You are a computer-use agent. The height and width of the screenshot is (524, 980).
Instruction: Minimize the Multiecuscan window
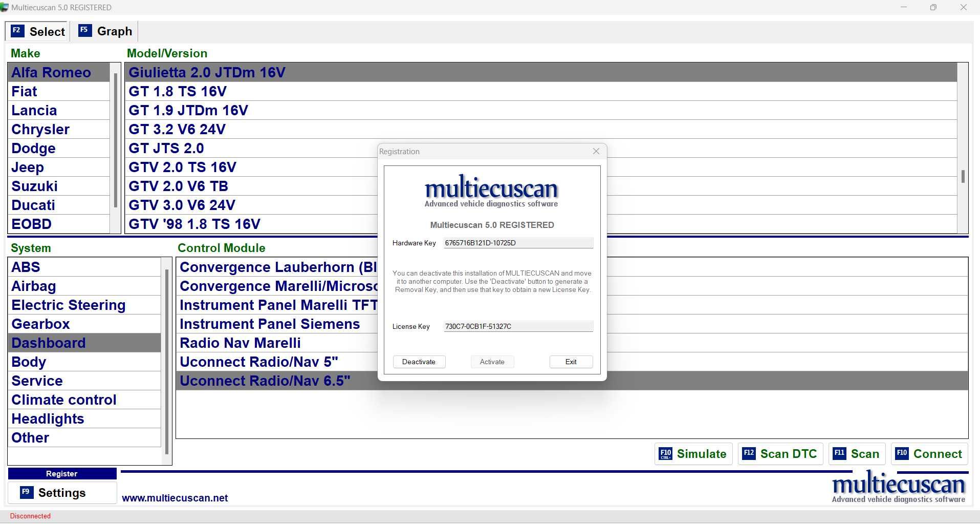[904, 7]
